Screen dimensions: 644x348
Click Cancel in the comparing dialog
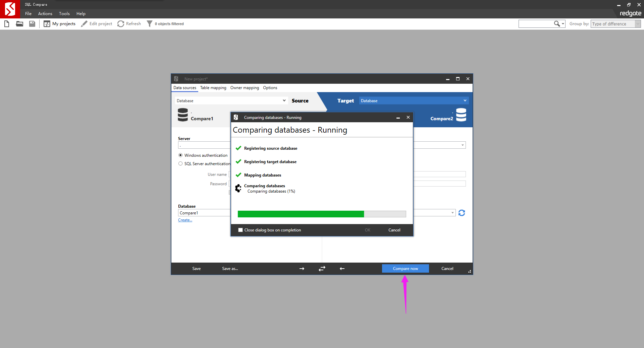point(394,230)
